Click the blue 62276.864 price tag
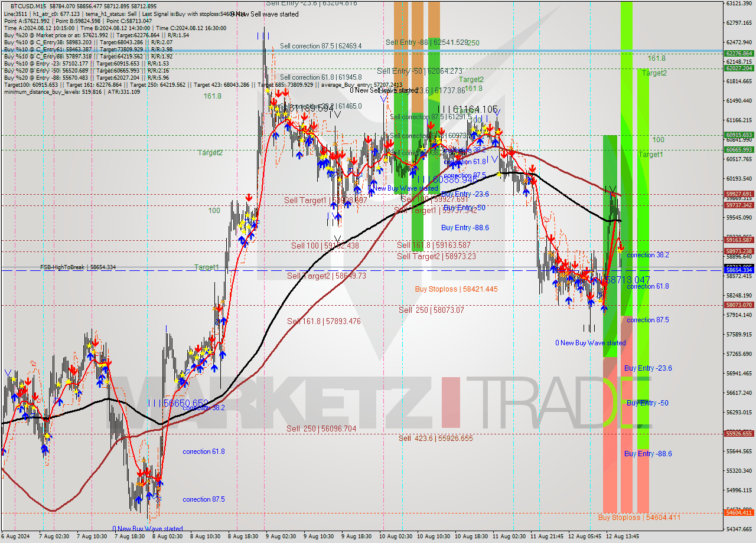This screenshot has width=756, height=543. pyautogui.click(x=738, y=54)
